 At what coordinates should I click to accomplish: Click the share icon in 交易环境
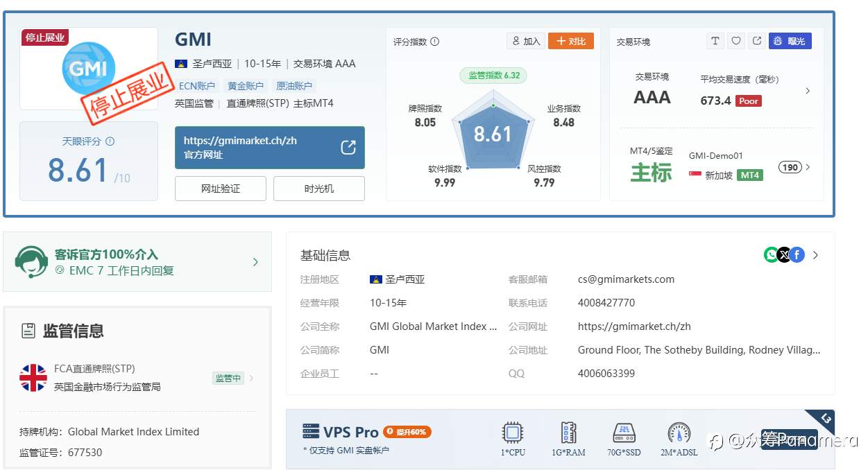(x=757, y=41)
